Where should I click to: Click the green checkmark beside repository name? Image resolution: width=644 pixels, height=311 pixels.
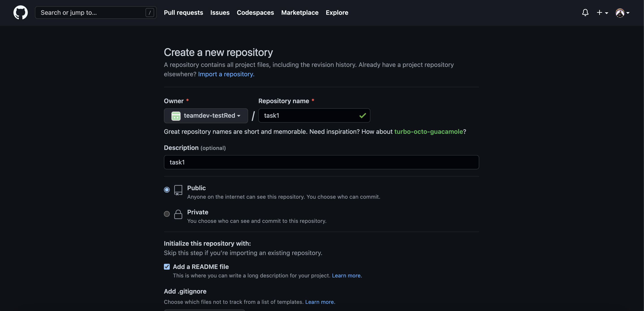click(363, 115)
